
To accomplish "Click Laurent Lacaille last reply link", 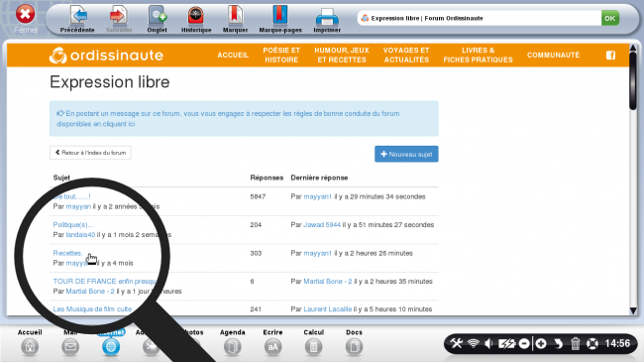I will [328, 308].
